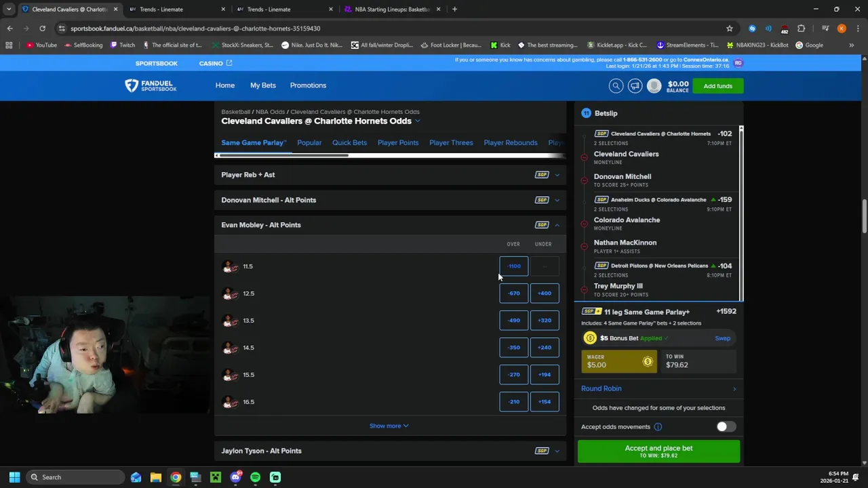Bookmark this page with the star icon
868x488 pixels.
[x=730, y=28]
